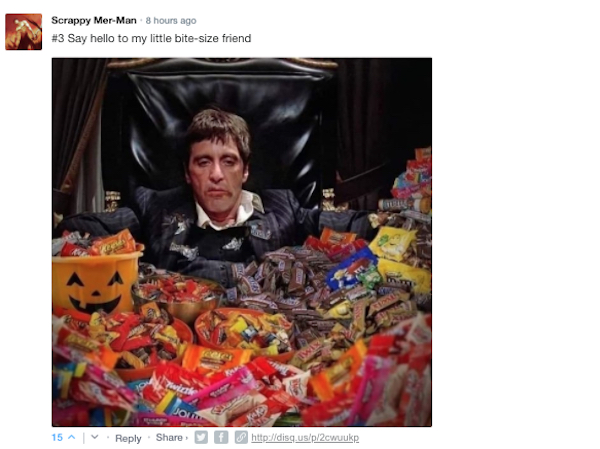Click the Reese's wrapper above the pumpkin bucket

114,243
